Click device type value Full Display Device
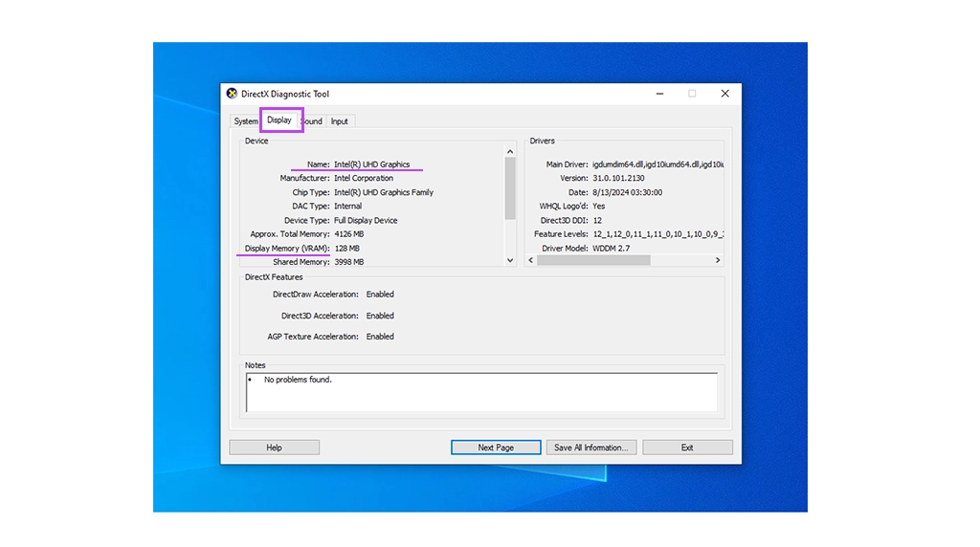The image size is (980, 547). (366, 220)
